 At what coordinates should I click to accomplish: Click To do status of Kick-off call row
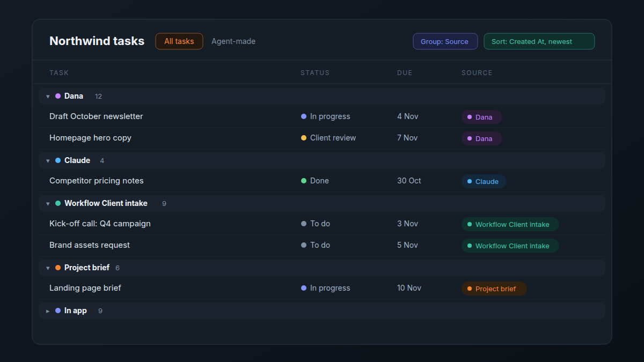pos(316,224)
